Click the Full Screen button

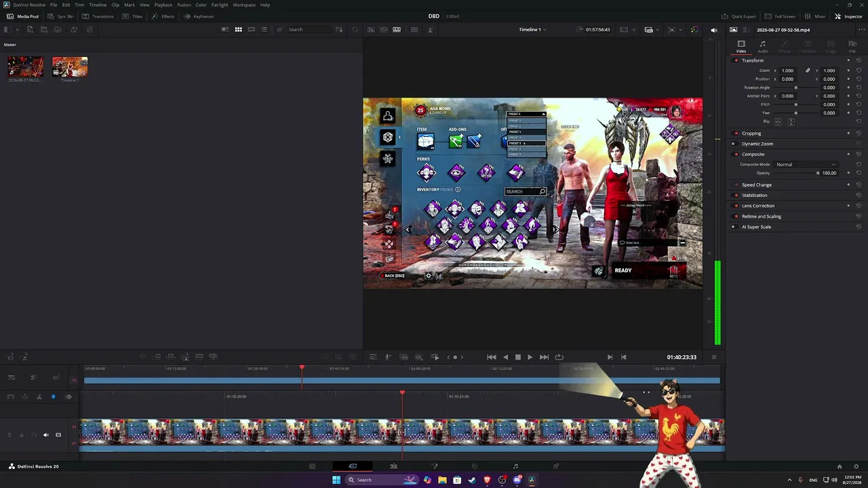click(780, 16)
